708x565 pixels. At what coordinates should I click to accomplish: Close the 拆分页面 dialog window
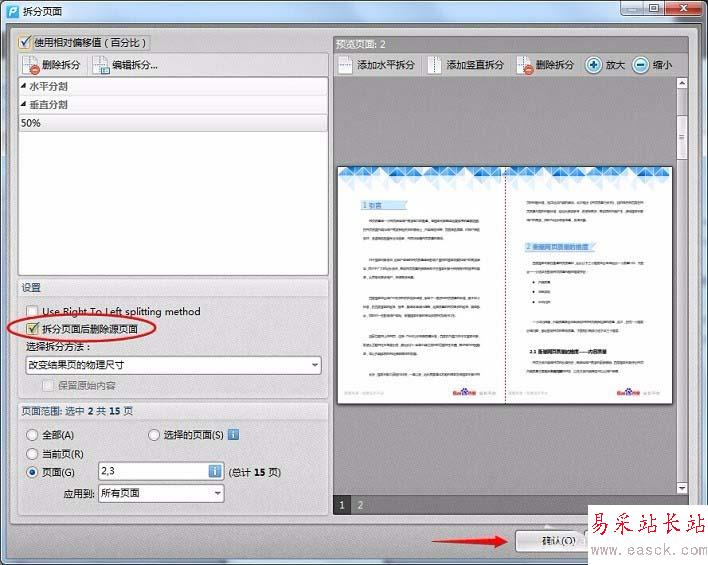coord(683,8)
